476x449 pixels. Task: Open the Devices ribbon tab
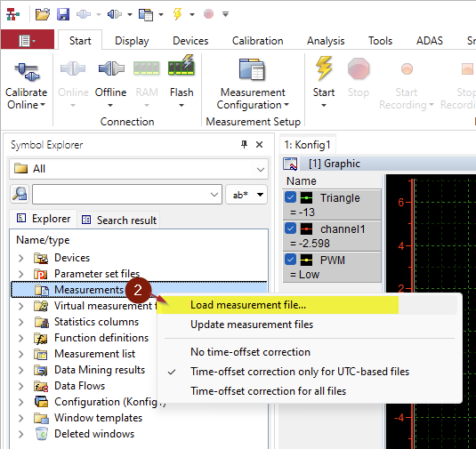pos(190,41)
